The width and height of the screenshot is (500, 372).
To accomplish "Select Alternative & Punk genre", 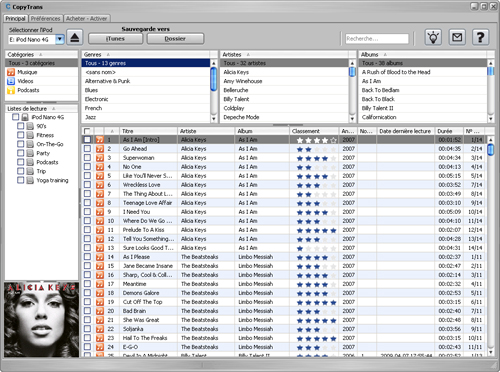I will click(107, 81).
